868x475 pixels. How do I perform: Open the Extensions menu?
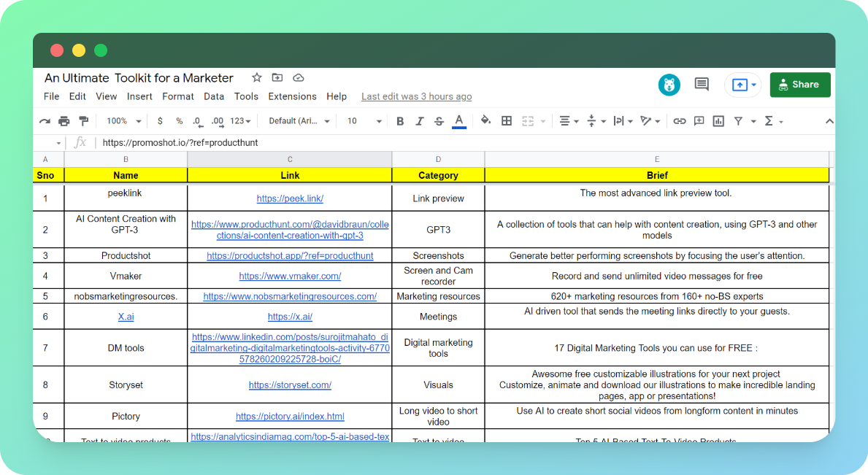pos(292,96)
